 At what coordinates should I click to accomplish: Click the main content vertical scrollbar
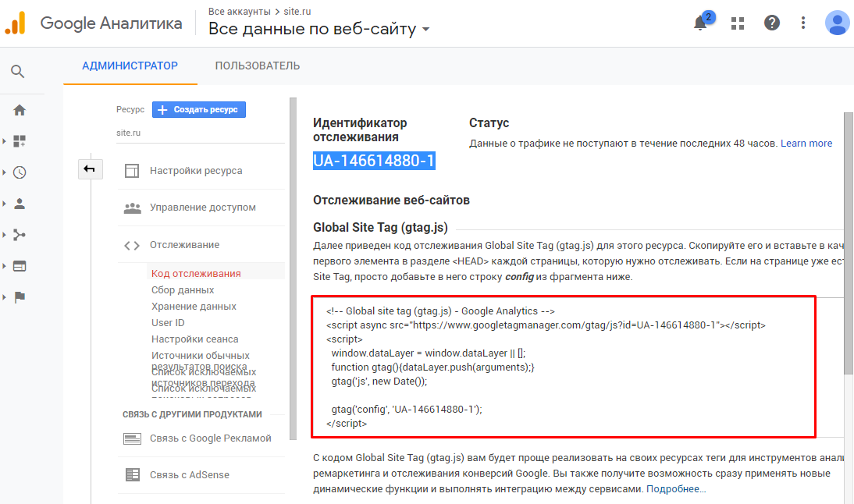[849, 243]
